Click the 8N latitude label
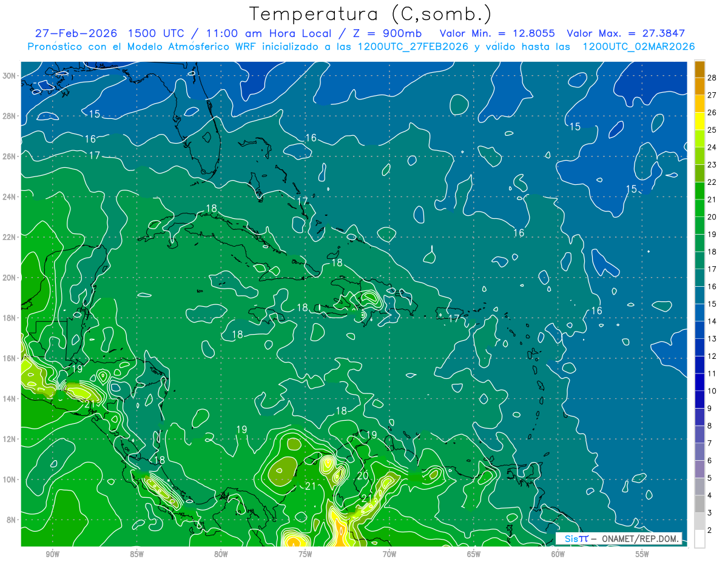Screen dimensions: 728x562 pyautogui.click(x=11, y=520)
